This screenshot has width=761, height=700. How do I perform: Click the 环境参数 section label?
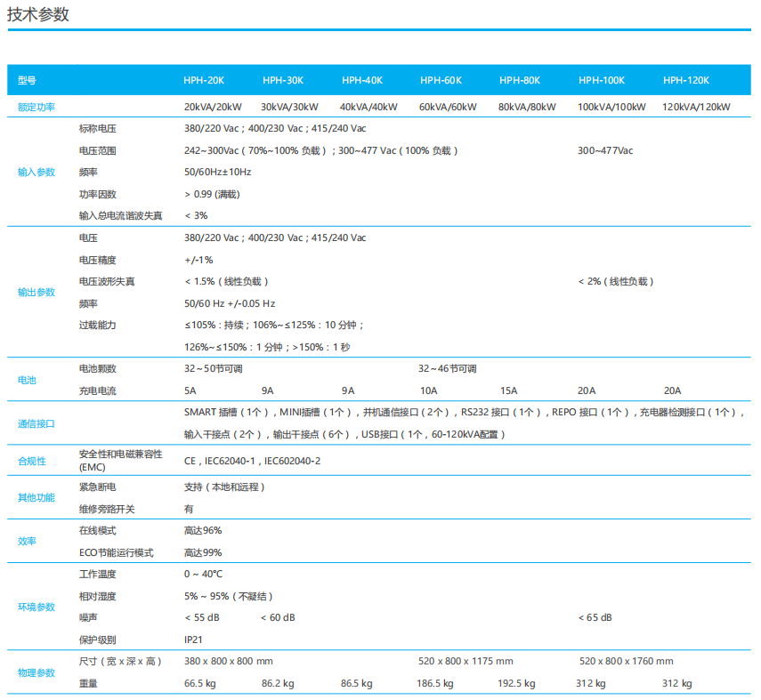click(36, 607)
